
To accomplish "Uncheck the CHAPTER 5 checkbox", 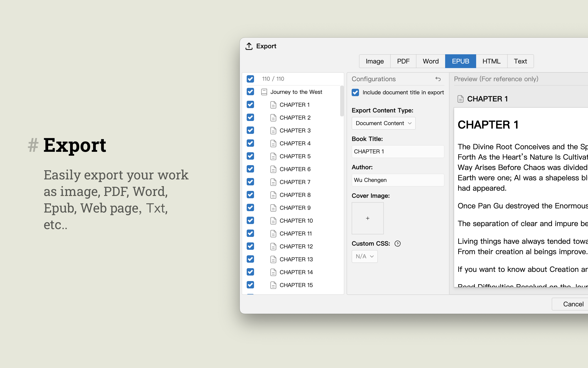I will (x=250, y=156).
